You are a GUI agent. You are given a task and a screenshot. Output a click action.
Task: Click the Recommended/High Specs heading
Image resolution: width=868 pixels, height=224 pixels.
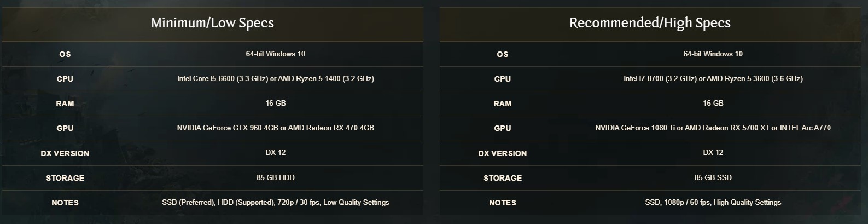[650, 23]
